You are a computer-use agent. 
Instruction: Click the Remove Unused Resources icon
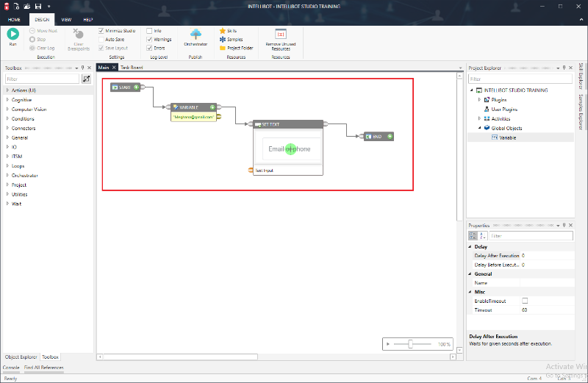coord(280,34)
